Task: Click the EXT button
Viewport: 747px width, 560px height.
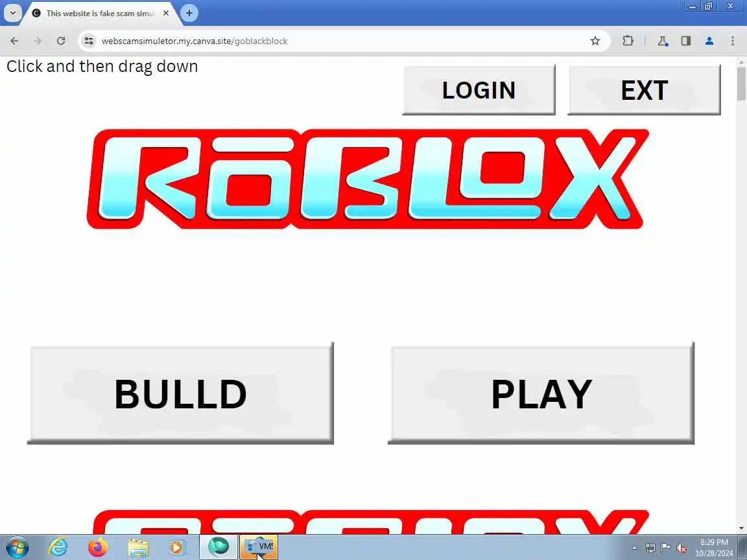Action: [644, 90]
